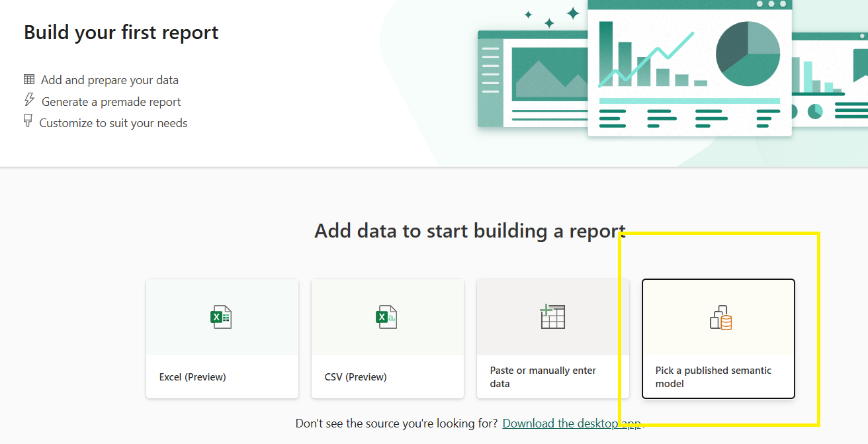Choose Paste or manually enter data

click(x=553, y=339)
